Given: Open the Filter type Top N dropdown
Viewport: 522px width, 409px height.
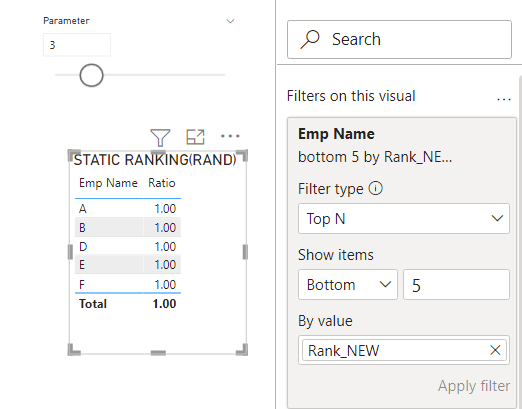Looking at the screenshot, I should [404, 219].
